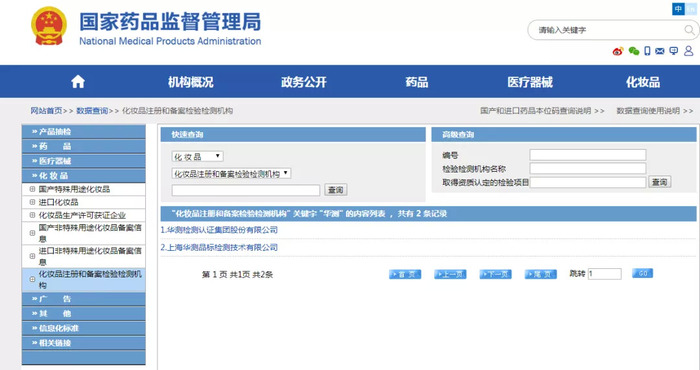Open the 化妆品 category dropdown
Screen dimensions: 700x370
[197, 157]
